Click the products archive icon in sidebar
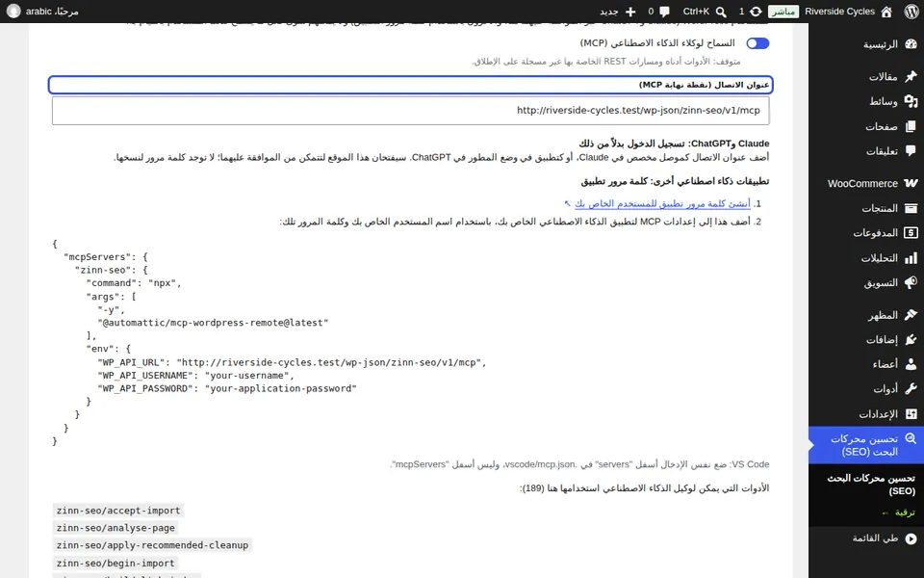The height and width of the screenshot is (578, 924). (x=911, y=208)
